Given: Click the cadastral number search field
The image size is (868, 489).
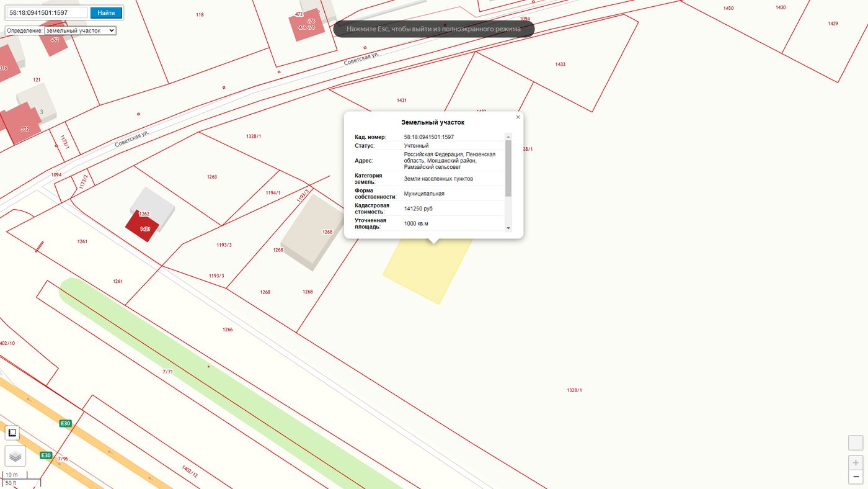Looking at the screenshot, I should click(46, 12).
